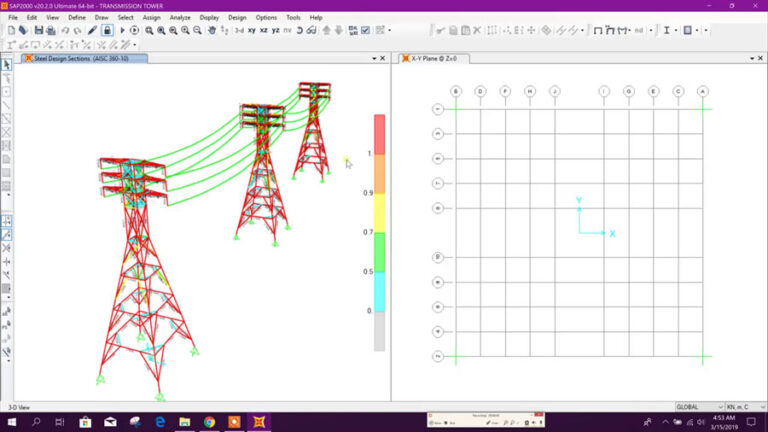Click the Save model floppy disk icon
768x432 pixels.
pos(38,30)
